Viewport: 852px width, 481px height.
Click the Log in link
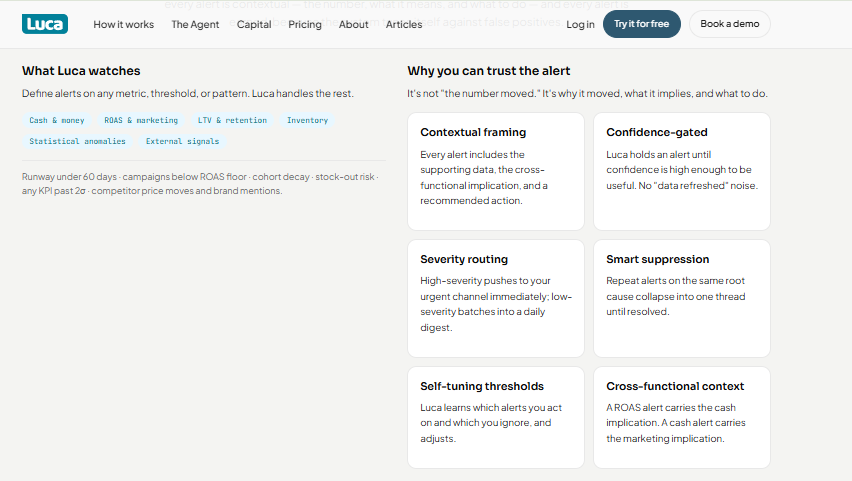[580, 24]
